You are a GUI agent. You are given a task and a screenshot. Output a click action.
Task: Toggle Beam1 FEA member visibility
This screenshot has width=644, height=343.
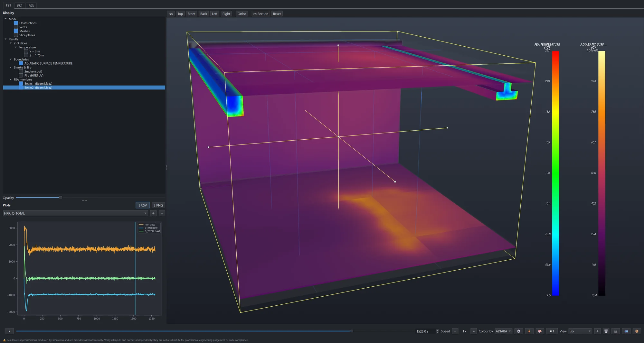click(x=21, y=84)
